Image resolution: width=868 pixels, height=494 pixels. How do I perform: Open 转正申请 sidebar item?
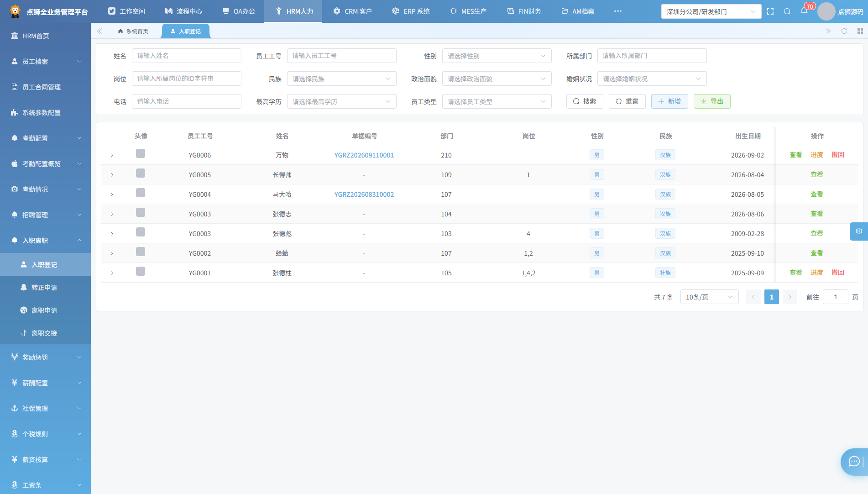click(46, 287)
